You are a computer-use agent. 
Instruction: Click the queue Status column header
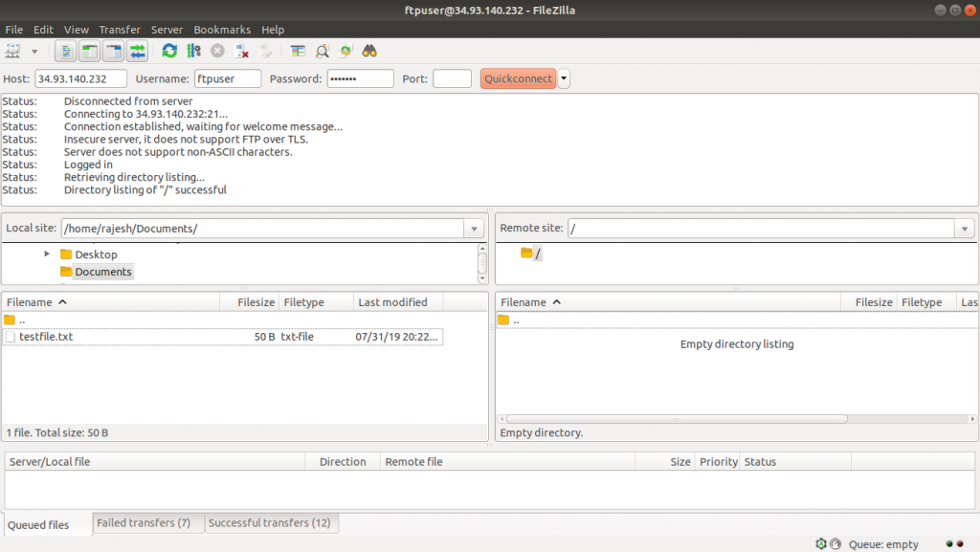795,461
